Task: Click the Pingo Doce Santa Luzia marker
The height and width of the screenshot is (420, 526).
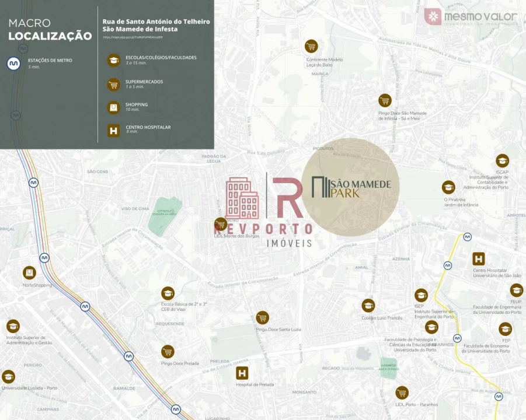Action: pyautogui.click(x=263, y=318)
